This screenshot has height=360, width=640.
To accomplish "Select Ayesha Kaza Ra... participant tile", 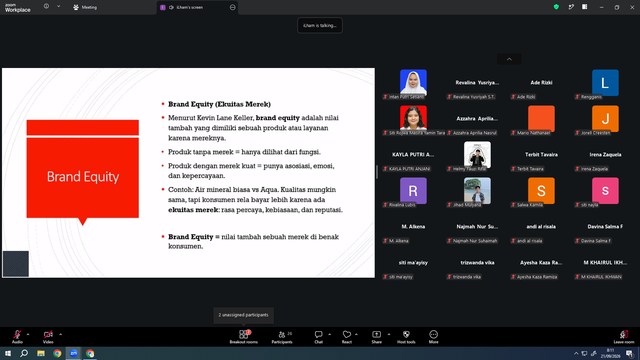I will click(541, 262).
